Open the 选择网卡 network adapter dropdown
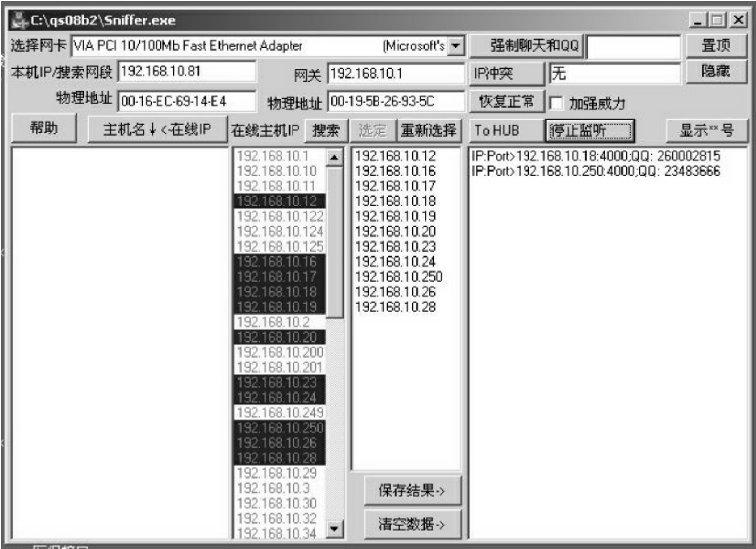This screenshot has height=549, width=756. click(x=456, y=46)
